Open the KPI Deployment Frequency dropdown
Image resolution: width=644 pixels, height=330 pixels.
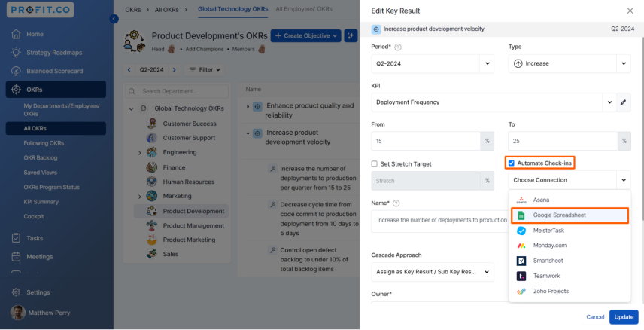click(x=609, y=102)
